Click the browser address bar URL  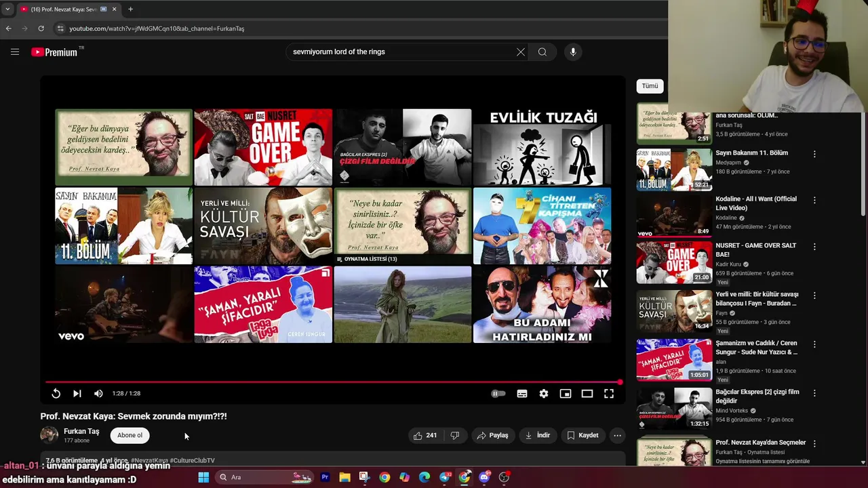tap(157, 28)
